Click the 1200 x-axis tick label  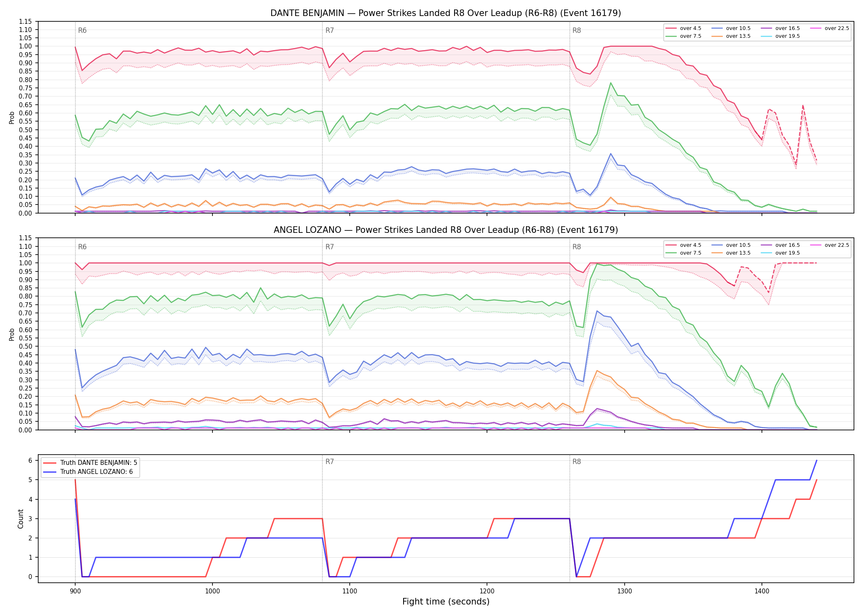pos(487,591)
